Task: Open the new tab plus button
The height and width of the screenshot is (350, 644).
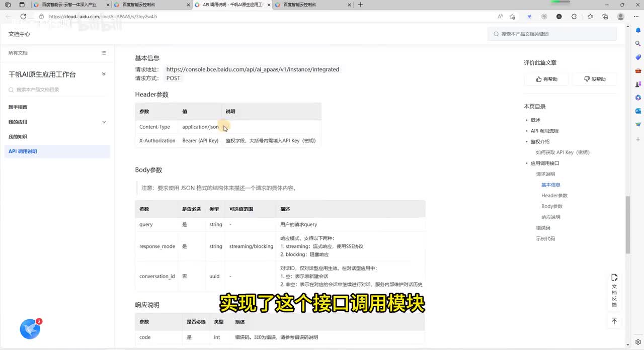Action: tap(360, 5)
